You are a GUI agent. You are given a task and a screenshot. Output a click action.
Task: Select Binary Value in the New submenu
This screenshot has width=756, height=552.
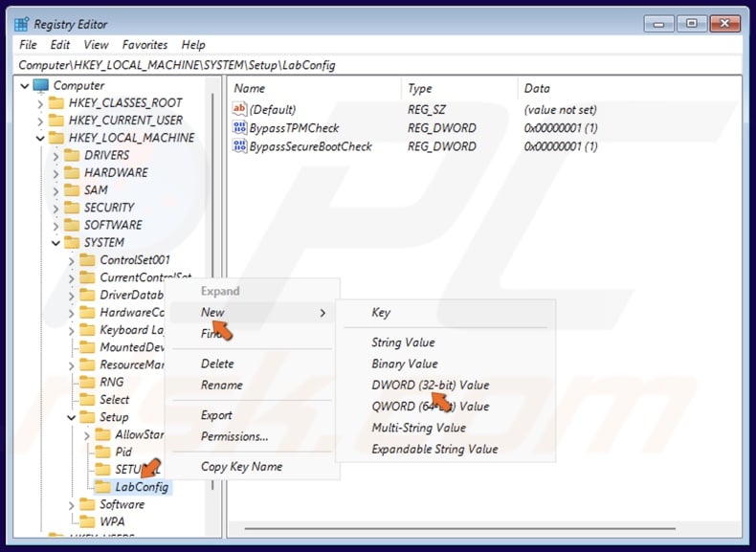[446, 364]
